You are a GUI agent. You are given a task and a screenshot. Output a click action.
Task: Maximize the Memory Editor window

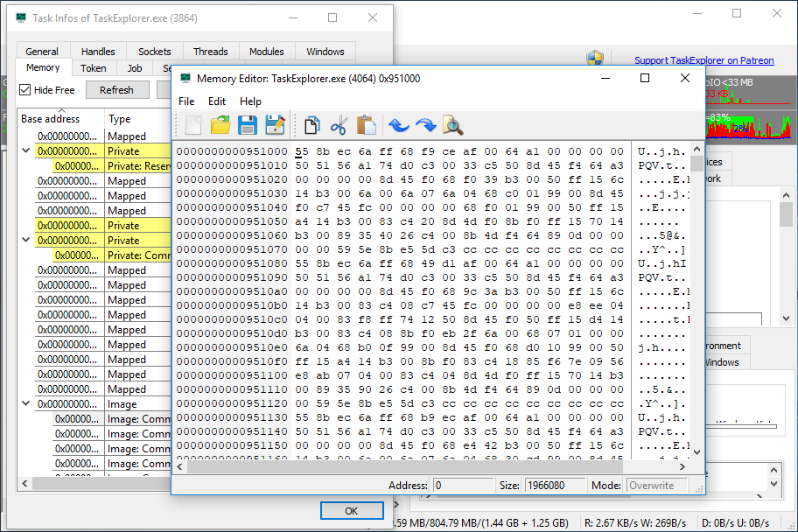[x=645, y=79]
